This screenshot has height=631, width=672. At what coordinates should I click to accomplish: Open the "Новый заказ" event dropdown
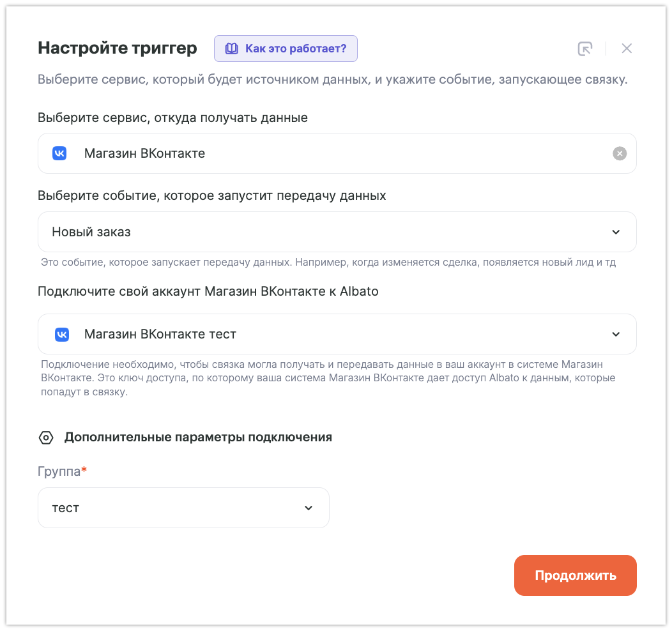point(319,232)
